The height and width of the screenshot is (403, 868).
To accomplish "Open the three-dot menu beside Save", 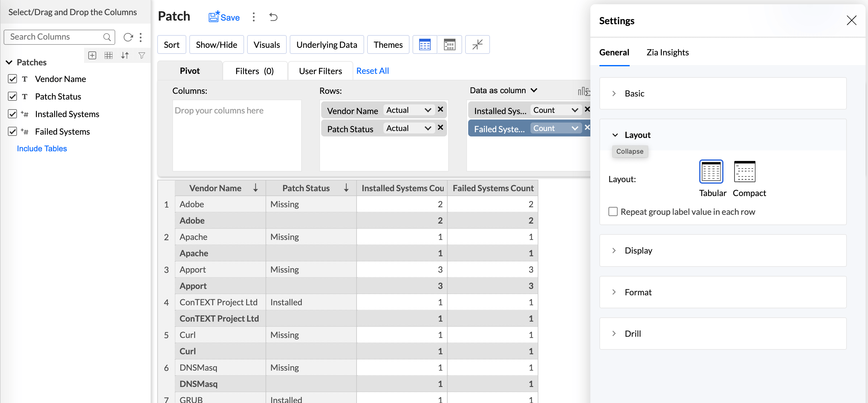I will pos(254,17).
